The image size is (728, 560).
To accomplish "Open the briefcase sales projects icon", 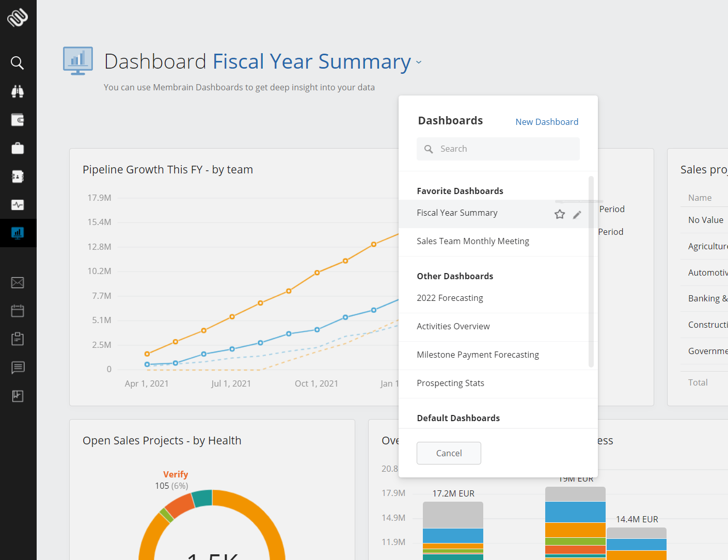I will tap(18, 148).
